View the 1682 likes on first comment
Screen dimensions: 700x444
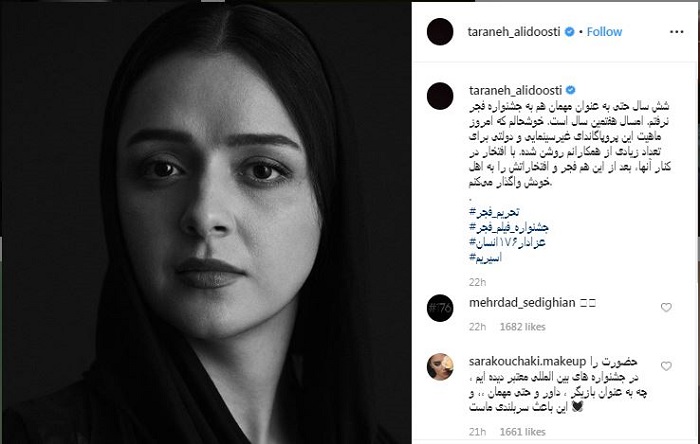click(x=522, y=327)
